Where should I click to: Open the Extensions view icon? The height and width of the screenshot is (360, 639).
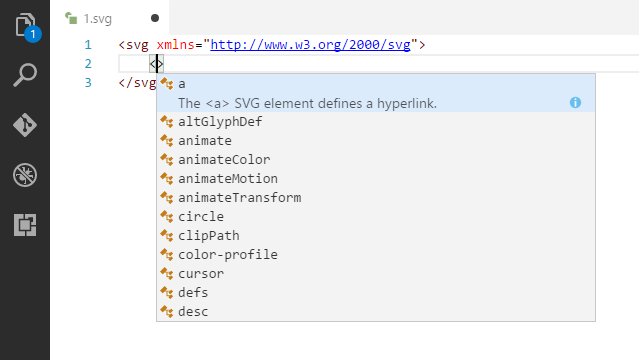click(x=25, y=225)
